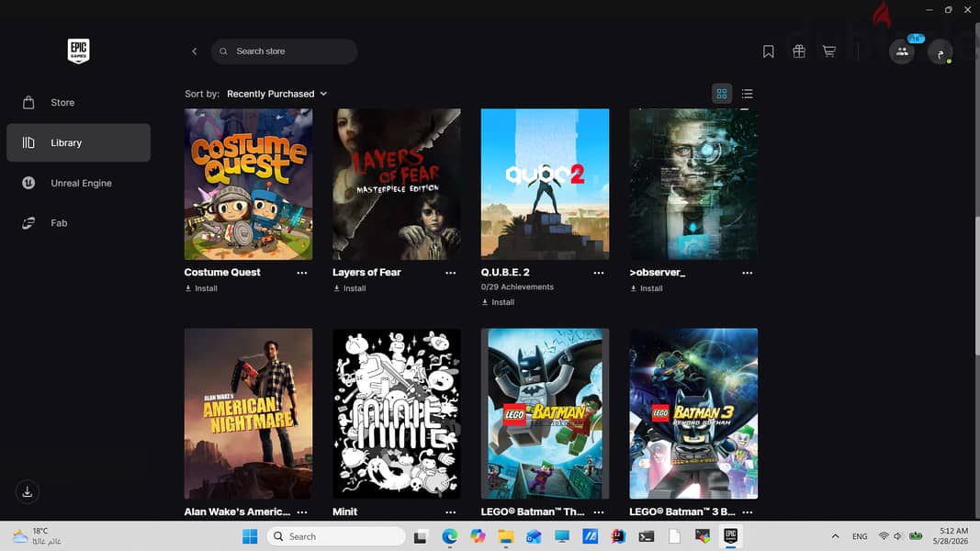Open the downloads panel icon
Screen dimensions: 980x551
(x=28, y=491)
